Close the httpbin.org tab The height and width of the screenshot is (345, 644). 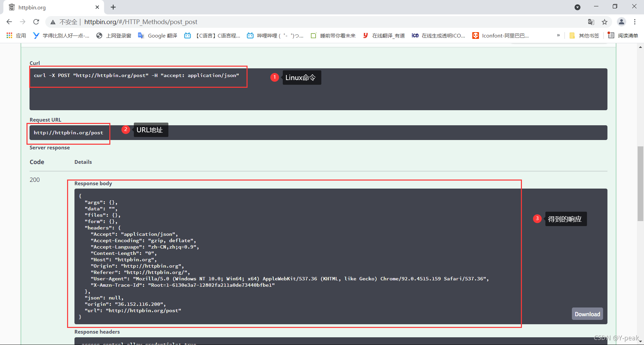(x=97, y=7)
